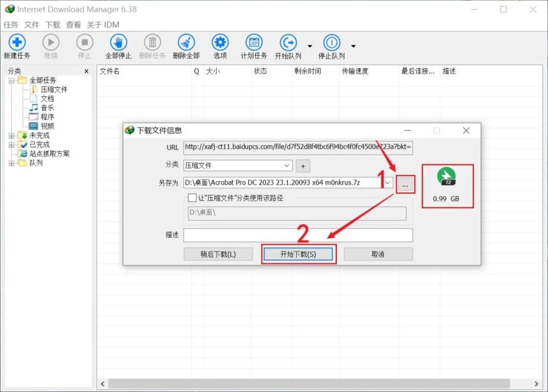The width and height of the screenshot is (548, 392).
Task: Enable 让"压缩文件"分类使用该路径 checkbox
Action: point(192,198)
